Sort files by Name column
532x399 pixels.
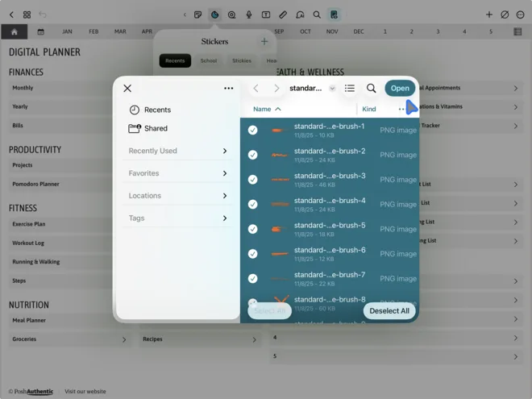point(267,109)
